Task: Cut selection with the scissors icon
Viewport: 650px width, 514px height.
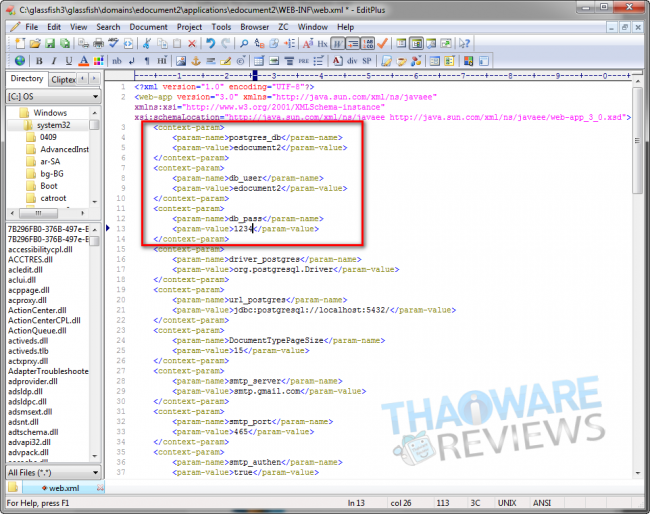Action: pos(147,43)
